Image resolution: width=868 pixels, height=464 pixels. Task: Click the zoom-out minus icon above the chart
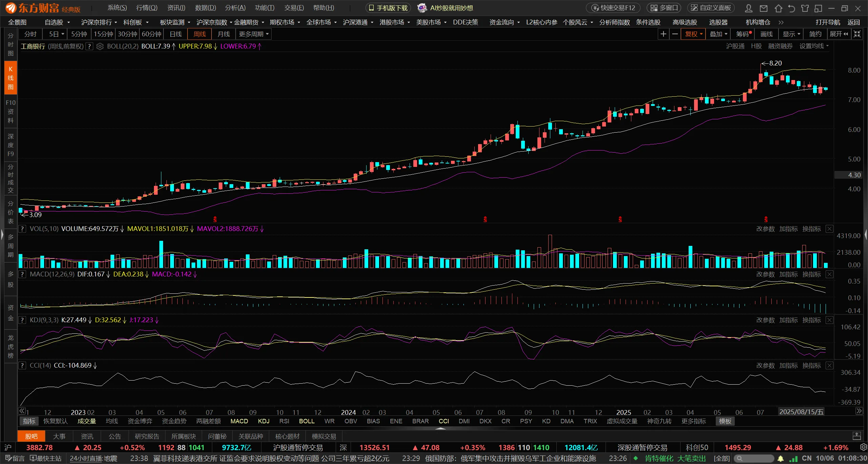[x=675, y=34]
